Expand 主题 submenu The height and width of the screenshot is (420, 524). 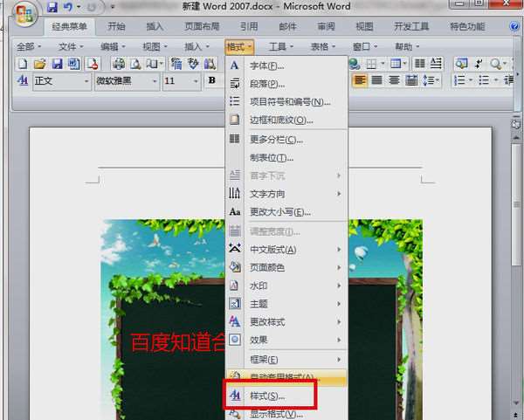pyautogui.click(x=286, y=304)
